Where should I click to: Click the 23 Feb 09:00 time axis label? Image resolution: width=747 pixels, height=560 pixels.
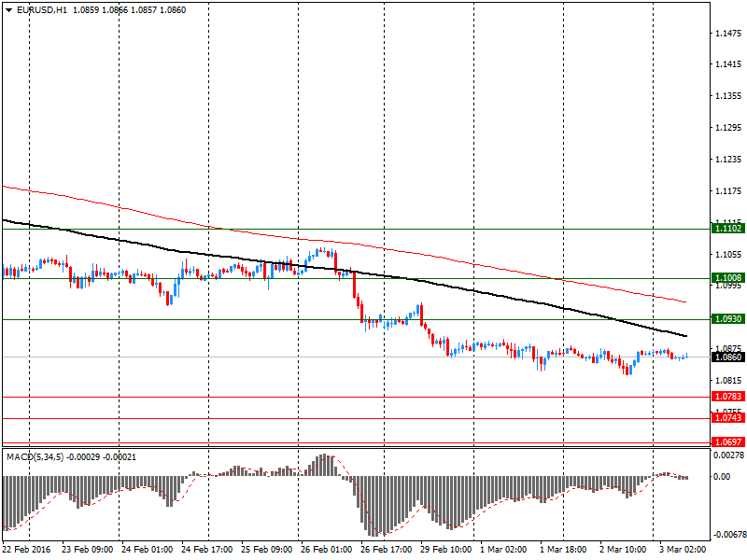click(87, 550)
